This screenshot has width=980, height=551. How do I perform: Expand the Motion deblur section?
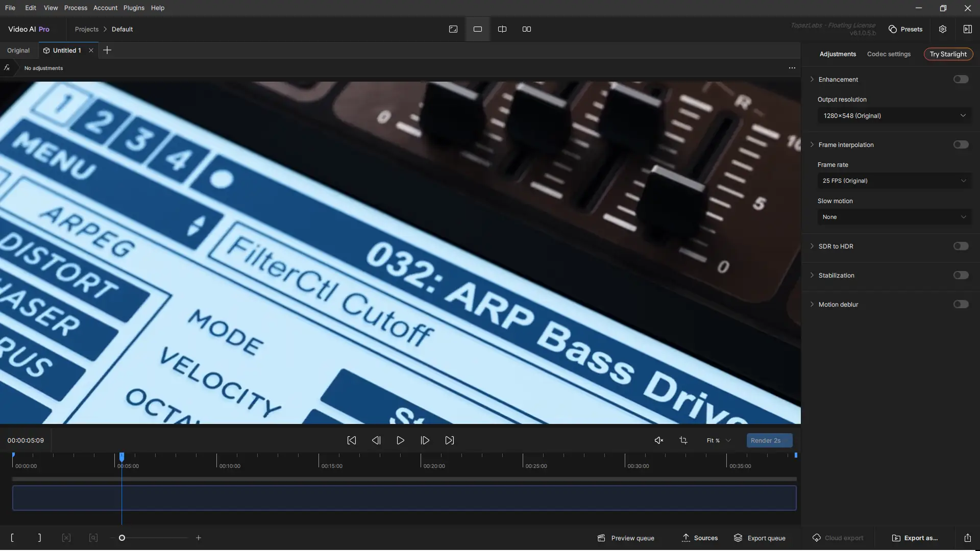pyautogui.click(x=812, y=304)
